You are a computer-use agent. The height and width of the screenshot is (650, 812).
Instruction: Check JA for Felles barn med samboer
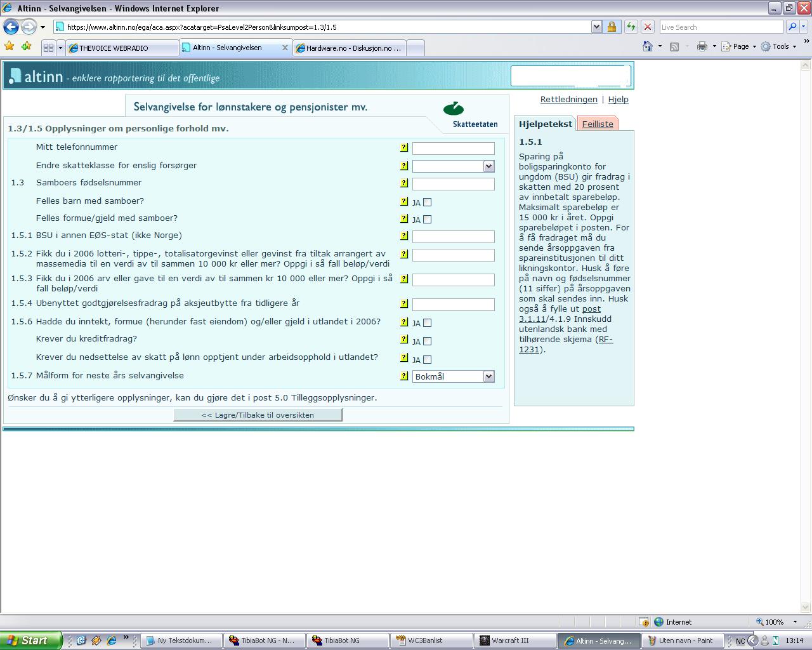click(x=427, y=202)
